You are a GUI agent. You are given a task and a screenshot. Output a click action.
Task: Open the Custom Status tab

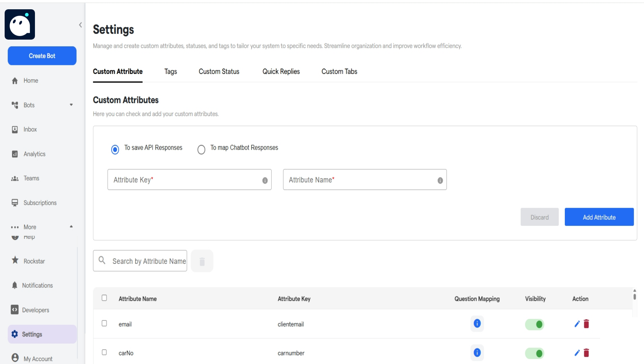pyautogui.click(x=219, y=72)
